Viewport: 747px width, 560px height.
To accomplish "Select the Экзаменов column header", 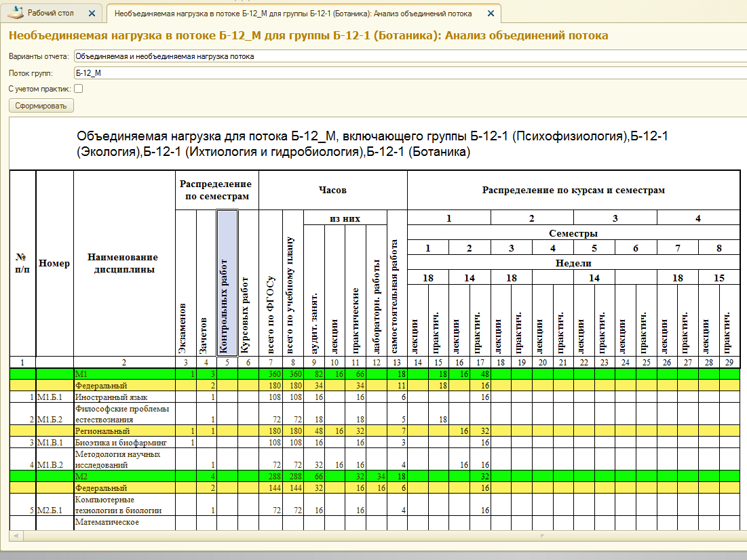I will click(186, 283).
